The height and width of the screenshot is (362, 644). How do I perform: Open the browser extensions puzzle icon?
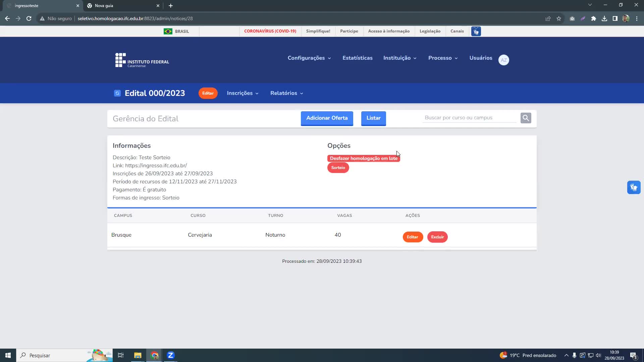click(x=594, y=18)
